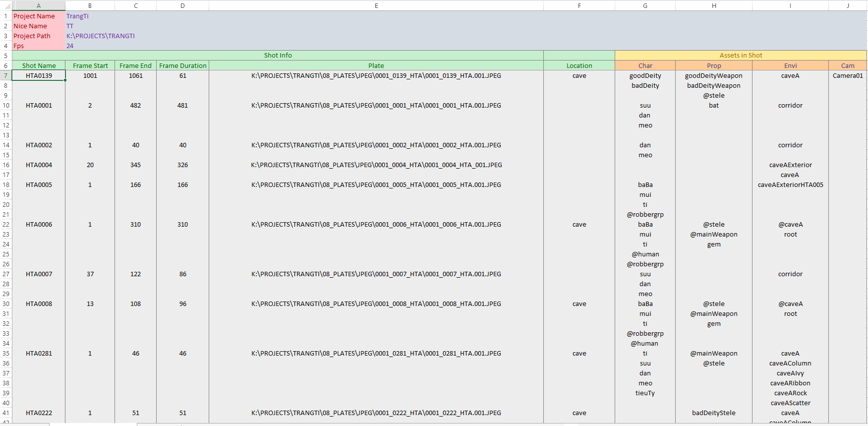Select row 7 header number

click(x=6, y=75)
